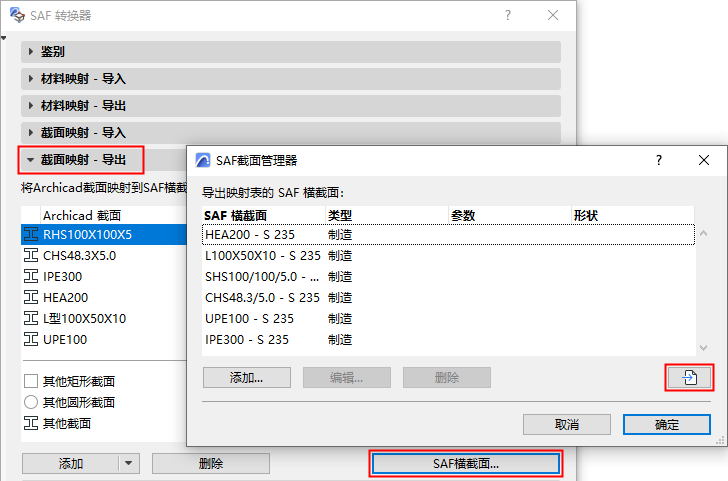Click the circle icon beside 其他圆形截面
728x481 pixels.
click(31, 402)
